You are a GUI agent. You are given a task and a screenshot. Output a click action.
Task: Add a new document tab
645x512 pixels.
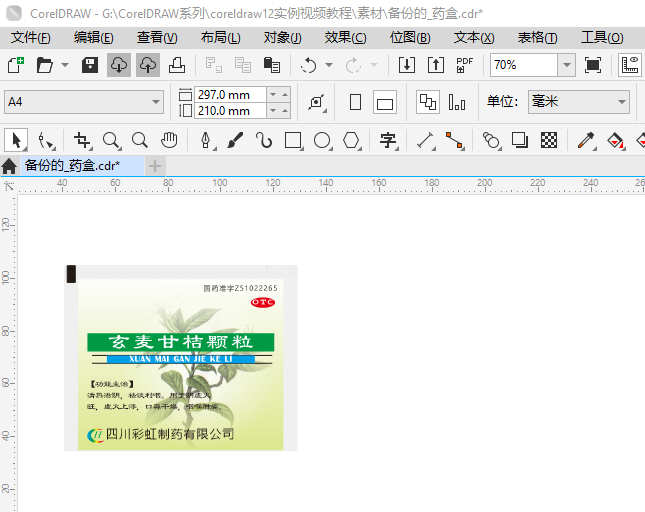(155, 166)
